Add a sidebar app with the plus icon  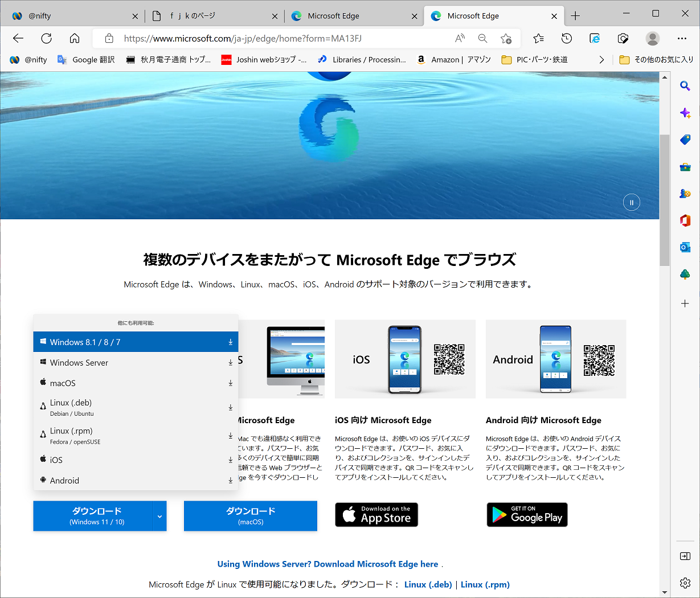click(685, 304)
